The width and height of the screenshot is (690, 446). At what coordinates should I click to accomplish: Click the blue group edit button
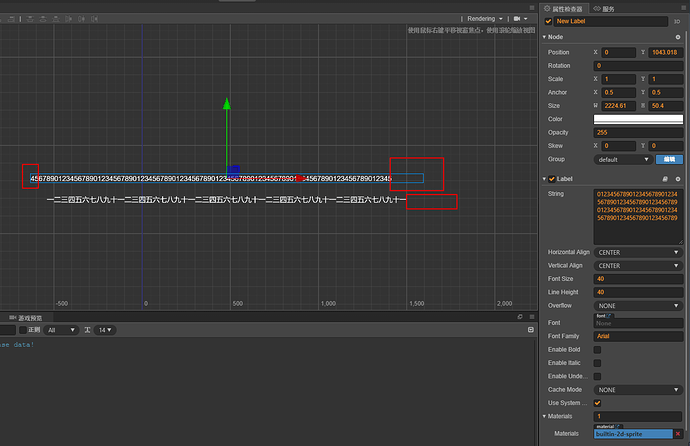[669, 159]
